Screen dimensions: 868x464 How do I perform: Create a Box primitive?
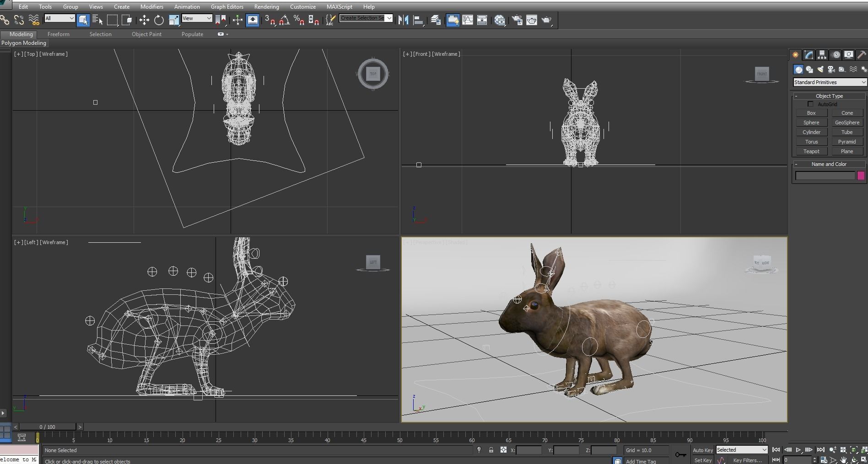pyautogui.click(x=811, y=113)
